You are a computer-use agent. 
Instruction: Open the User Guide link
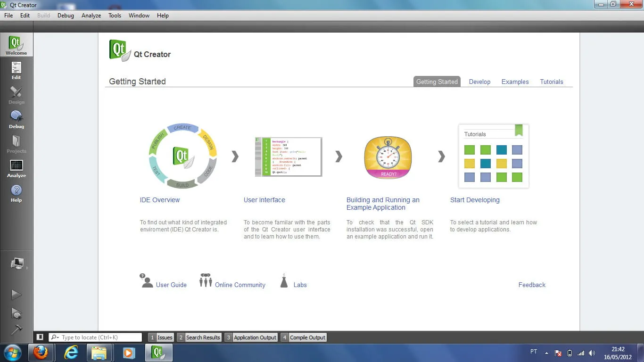pos(171,285)
